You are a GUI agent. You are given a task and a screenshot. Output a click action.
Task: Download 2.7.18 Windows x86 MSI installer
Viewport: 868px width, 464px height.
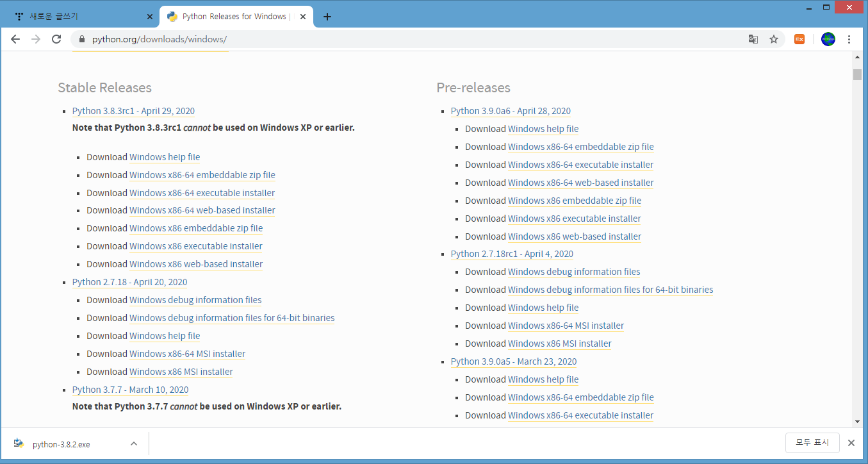181,372
